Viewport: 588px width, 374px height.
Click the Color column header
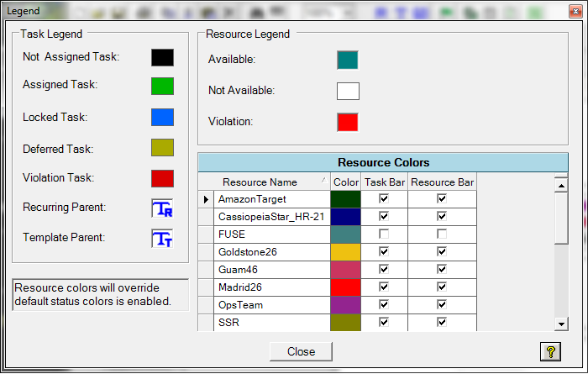(x=345, y=182)
